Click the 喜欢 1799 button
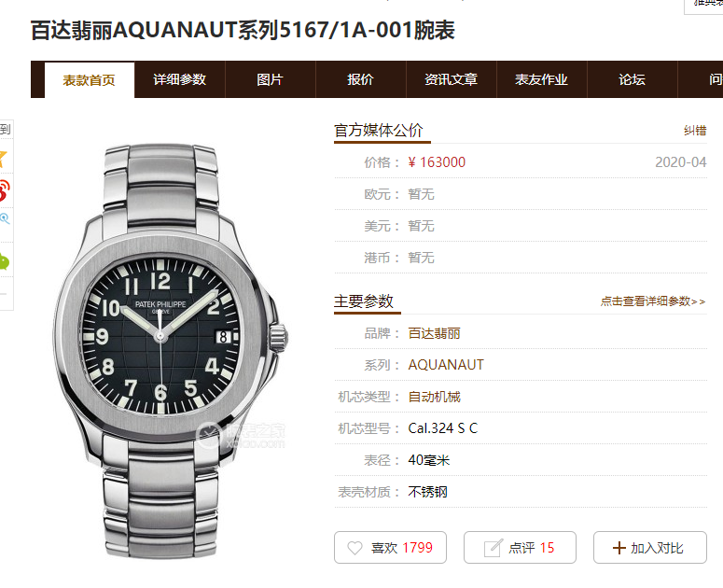 coord(390,548)
